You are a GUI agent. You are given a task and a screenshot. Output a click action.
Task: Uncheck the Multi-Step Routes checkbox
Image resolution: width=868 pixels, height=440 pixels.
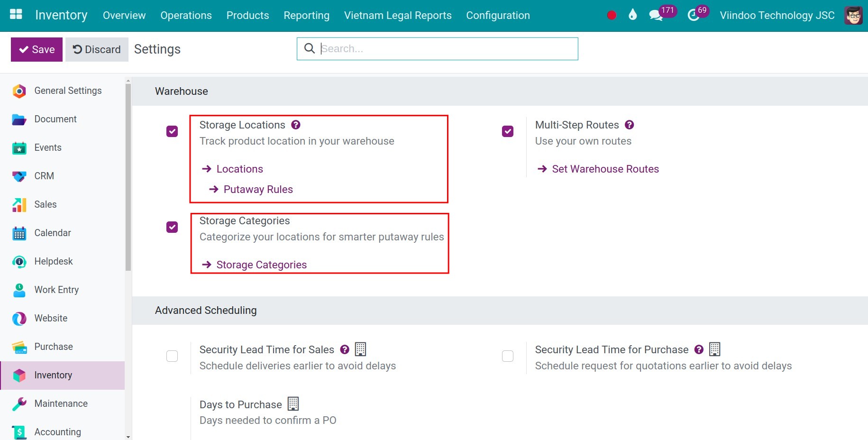508,131
